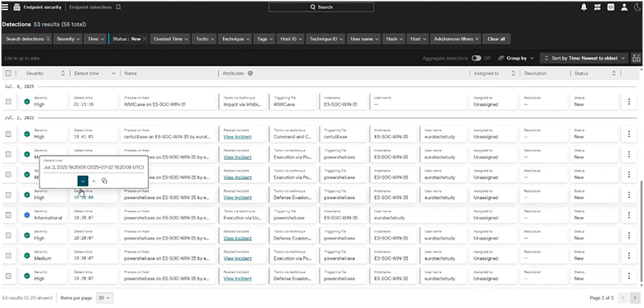
Task: Click the plus on Add/remove filters
Action: pos(477,39)
